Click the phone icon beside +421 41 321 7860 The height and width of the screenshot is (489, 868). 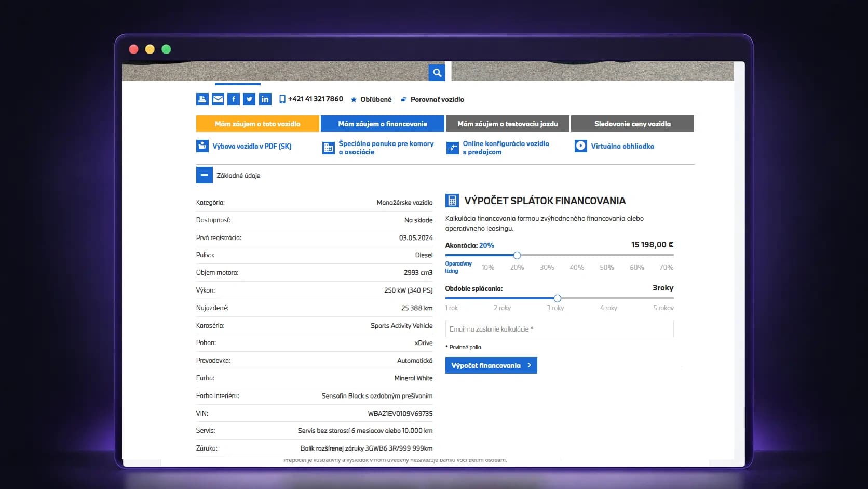pyautogui.click(x=282, y=99)
